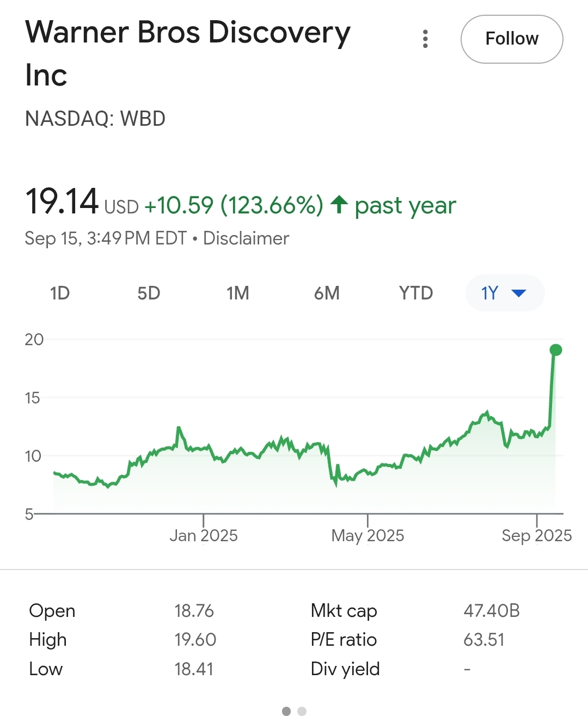This screenshot has width=588, height=716.
Task: Click the May 2025 axis marker
Action: click(x=367, y=536)
